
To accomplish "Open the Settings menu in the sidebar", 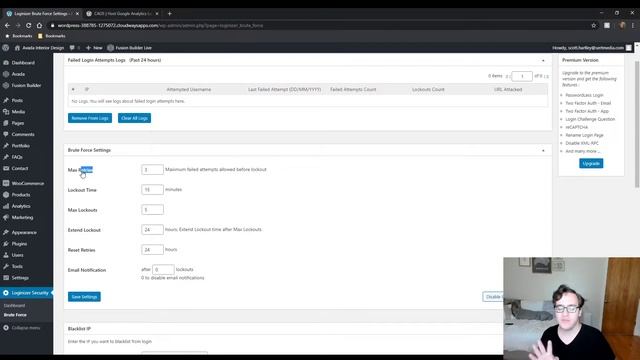I will [20, 278].
